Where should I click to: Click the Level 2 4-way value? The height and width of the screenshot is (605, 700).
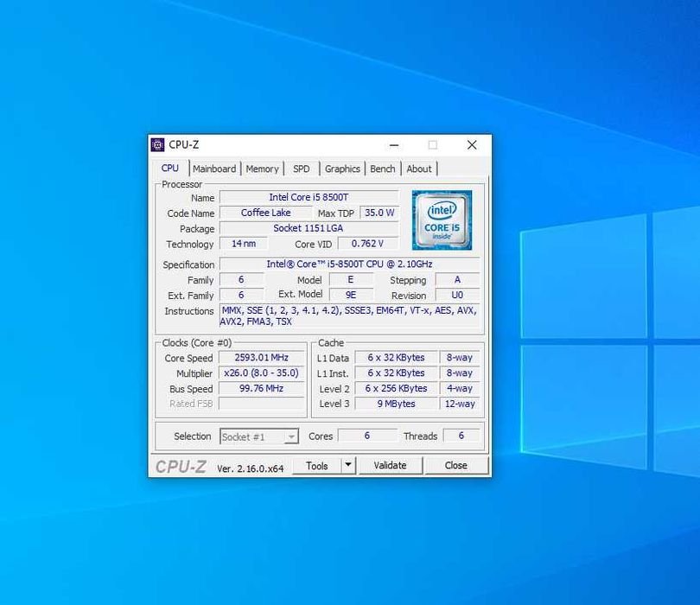coord(460,388)
